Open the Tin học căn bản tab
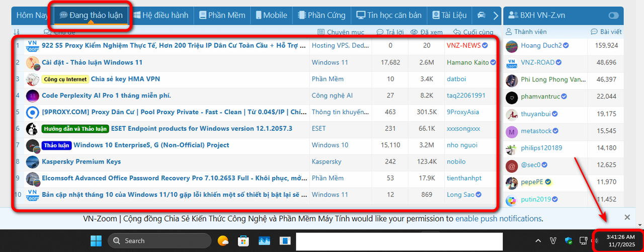The height and width of the screenshot is (252, 644). pos(389,15)
